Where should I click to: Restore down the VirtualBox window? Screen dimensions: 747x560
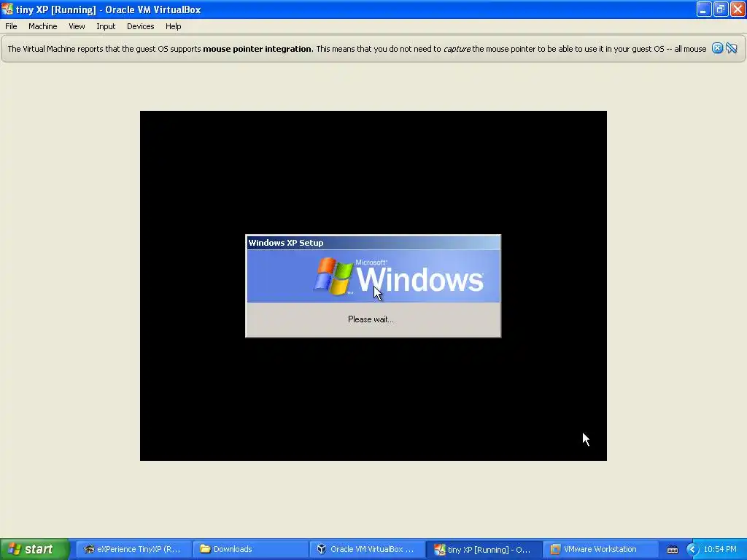click(x=720, y=9)
